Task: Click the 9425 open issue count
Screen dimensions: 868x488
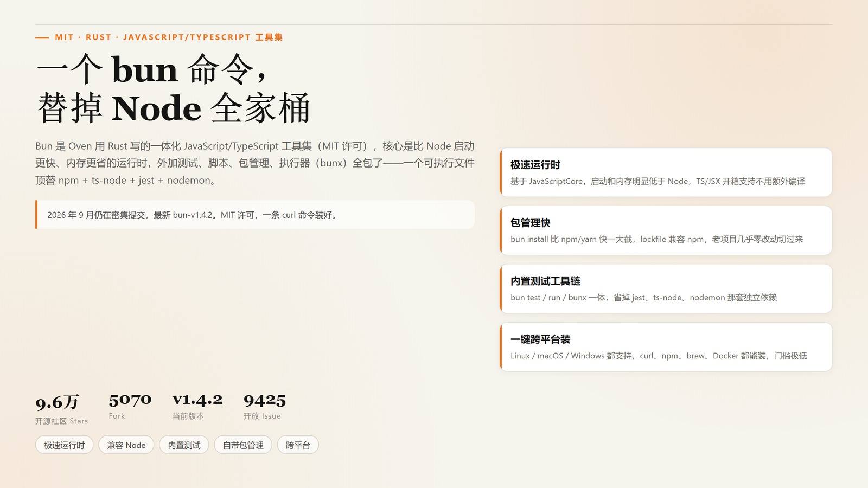Action: coord(265,400)
